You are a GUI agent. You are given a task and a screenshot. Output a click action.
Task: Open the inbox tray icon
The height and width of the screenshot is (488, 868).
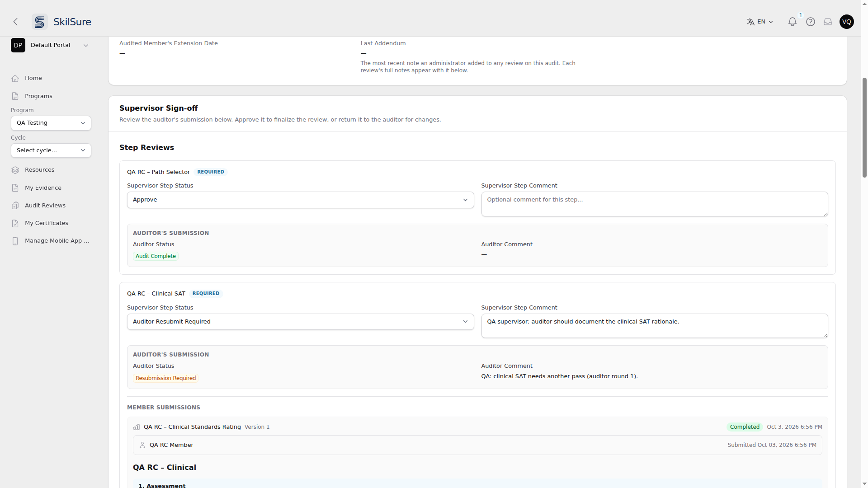coord(828,22)
